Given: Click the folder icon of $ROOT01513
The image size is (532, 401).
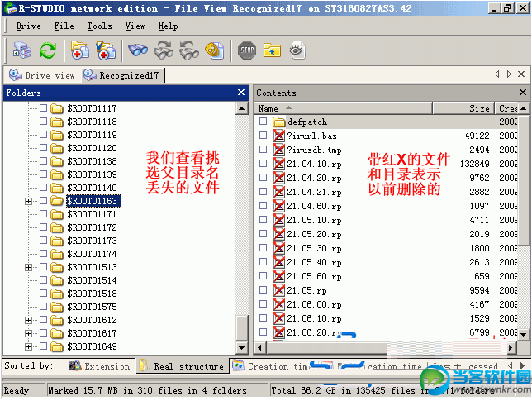Looking at the screenshot, I should point(57,267).
